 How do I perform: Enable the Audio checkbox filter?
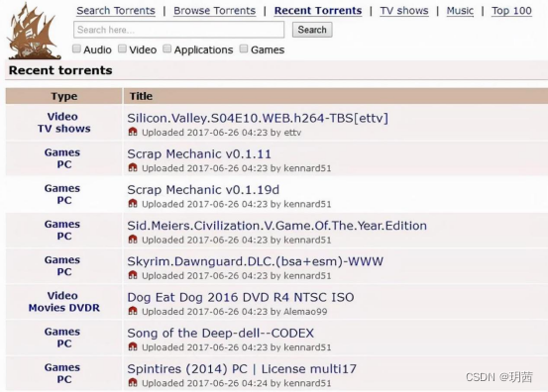pyautogui.click(x=76, y=49)
